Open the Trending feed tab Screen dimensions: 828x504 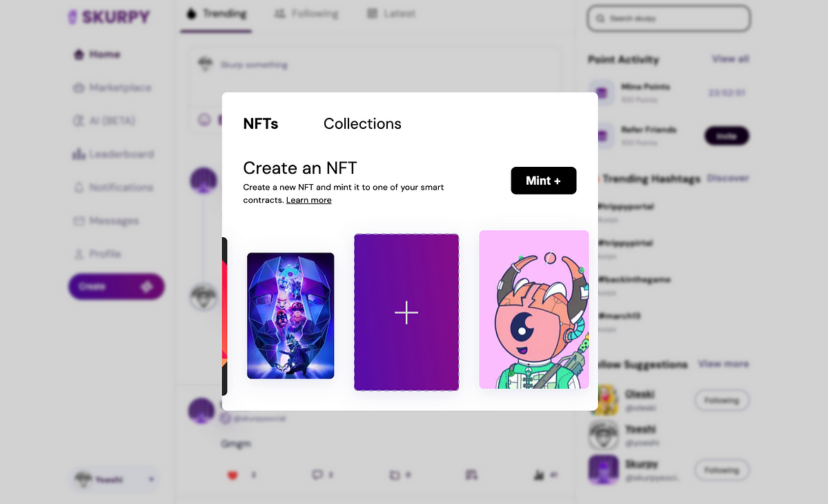point(217,14)
